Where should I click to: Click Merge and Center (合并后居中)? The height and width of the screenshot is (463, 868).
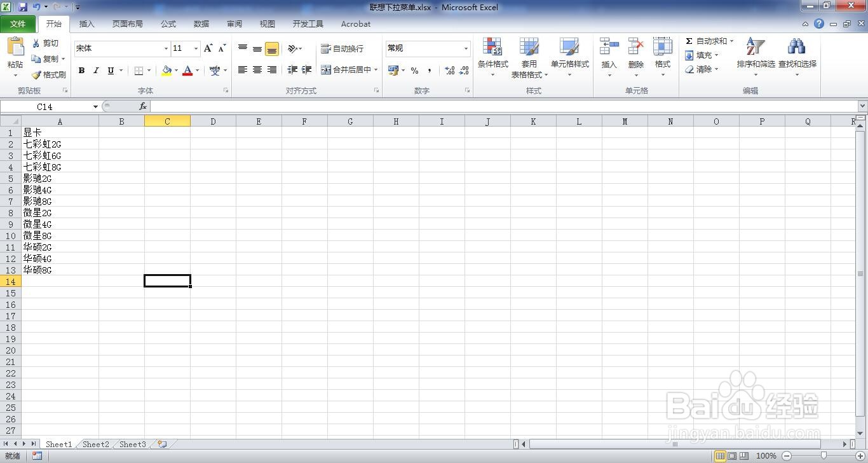(x=346, y=70)
